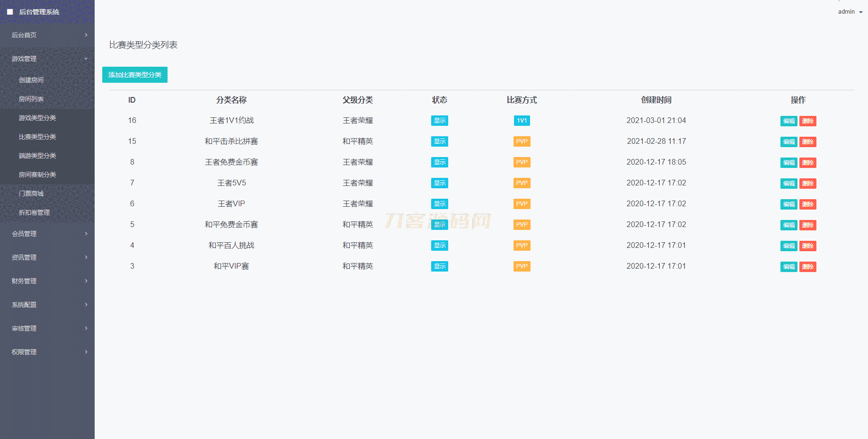Click the 添加比赛类型分类 button

[x=134, y=74]
